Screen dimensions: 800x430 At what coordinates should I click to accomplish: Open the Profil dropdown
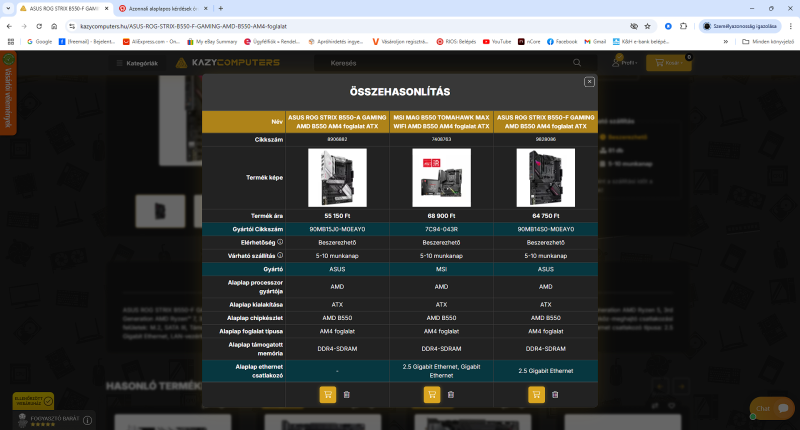point(625,62)
